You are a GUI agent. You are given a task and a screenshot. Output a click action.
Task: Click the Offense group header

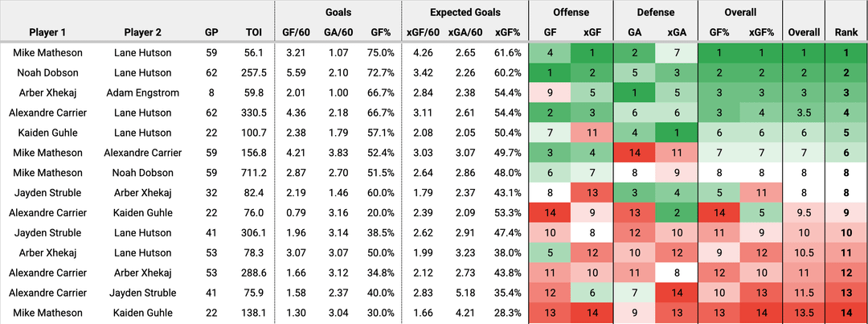571,13
